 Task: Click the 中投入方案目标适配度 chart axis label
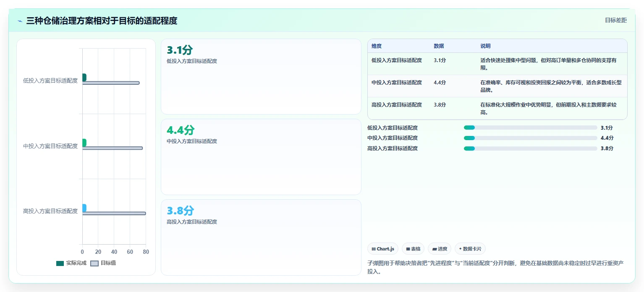50,146
